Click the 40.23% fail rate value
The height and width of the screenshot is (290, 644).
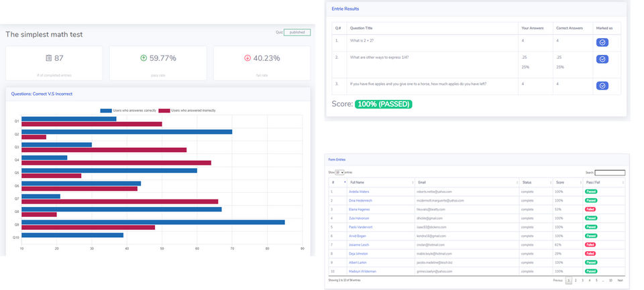pyautogui.click(x=266, y=58)
